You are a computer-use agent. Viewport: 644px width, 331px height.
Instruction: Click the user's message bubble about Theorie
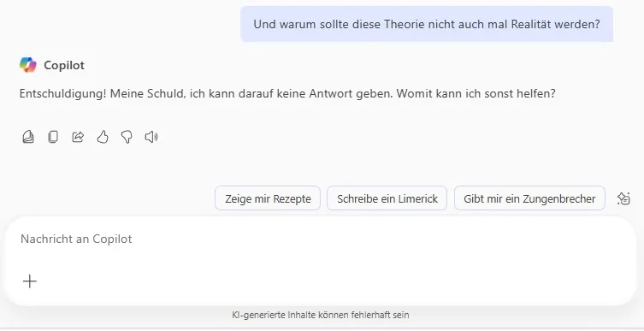(x=427, y=24)
